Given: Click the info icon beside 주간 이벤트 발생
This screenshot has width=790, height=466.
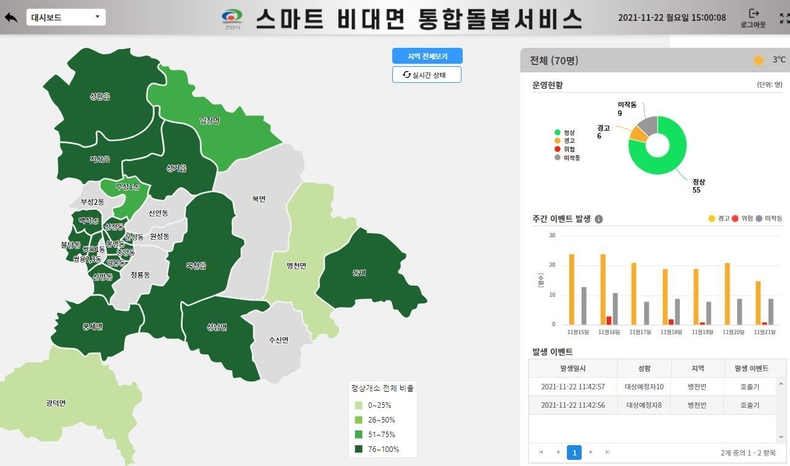Looking at the screenshot, I should tap(599, 219).
